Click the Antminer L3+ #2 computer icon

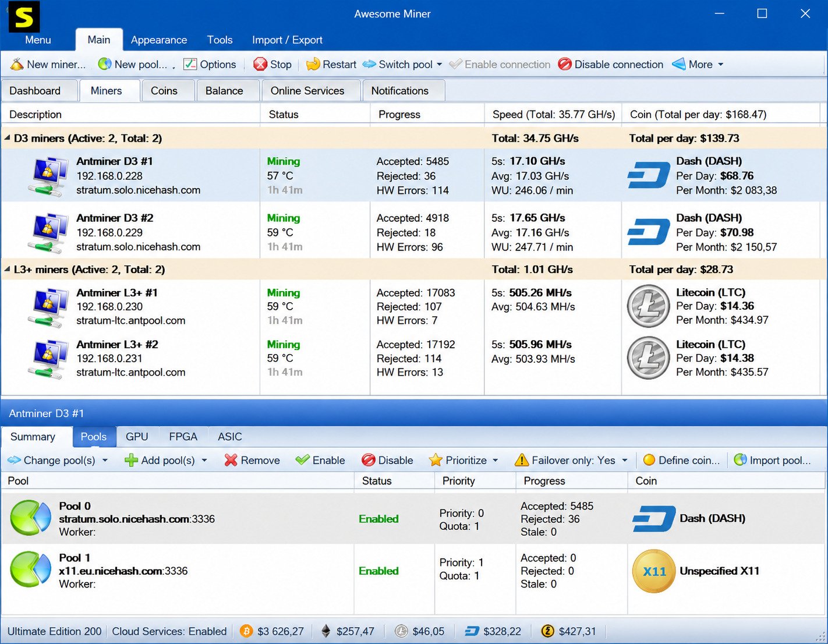coord(47,359)
